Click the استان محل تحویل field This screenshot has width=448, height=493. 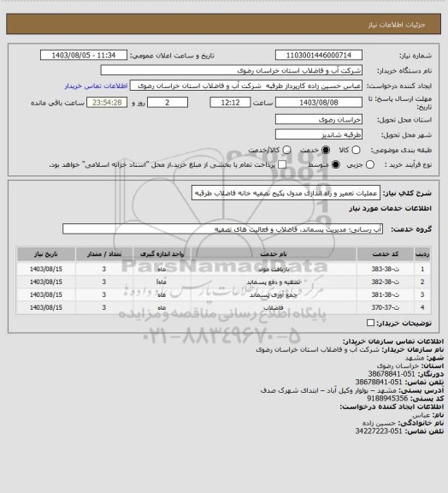pos(319,120)
